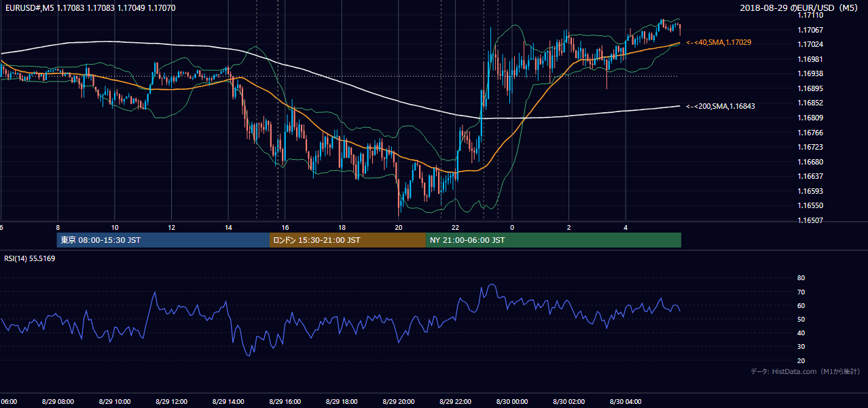Select the 200 SMA label reading 1.16843
The image size is (868, 408).
point(721,106)
